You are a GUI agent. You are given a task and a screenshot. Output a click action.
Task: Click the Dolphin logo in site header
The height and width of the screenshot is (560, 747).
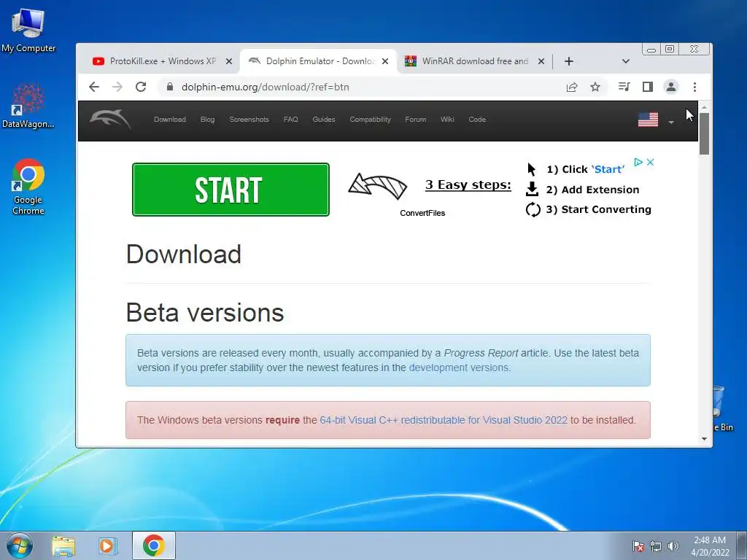[110, 119]
